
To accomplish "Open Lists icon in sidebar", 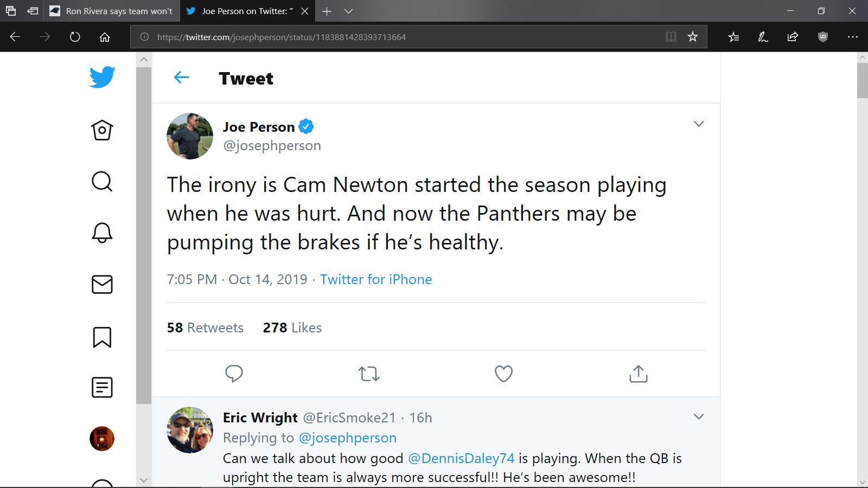I will tap(102, 387).
